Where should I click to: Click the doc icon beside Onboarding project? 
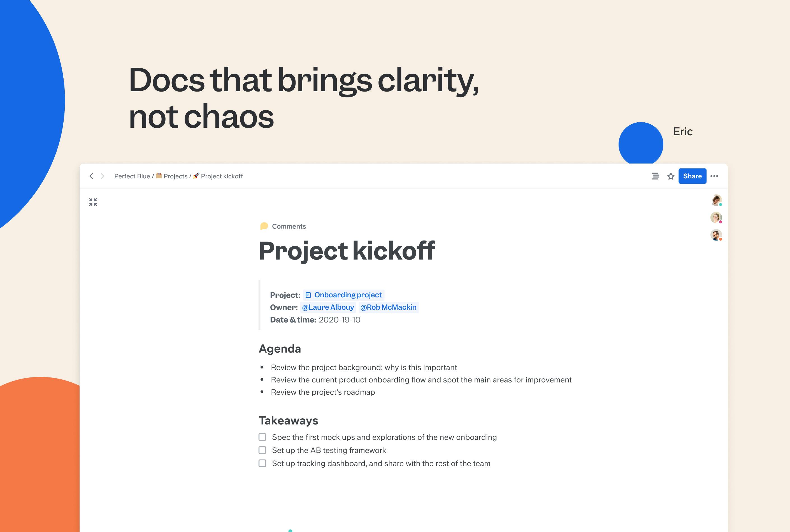[x=308, y=295]
